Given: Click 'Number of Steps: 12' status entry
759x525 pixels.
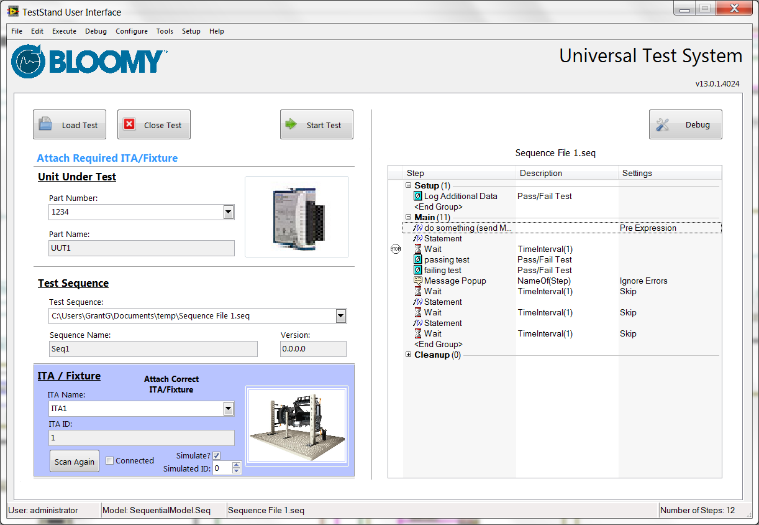Looking at the screenshot, I should [x=697, y=510].
